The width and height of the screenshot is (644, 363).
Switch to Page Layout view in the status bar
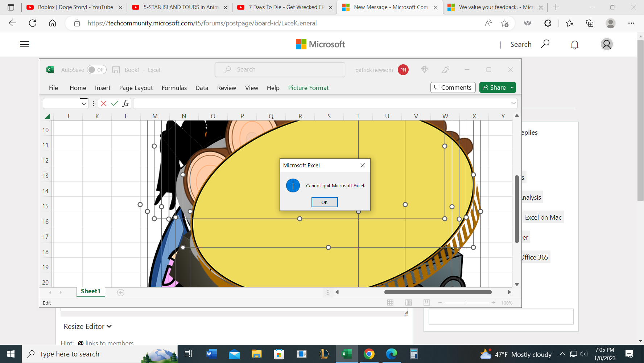pos(408,302)
